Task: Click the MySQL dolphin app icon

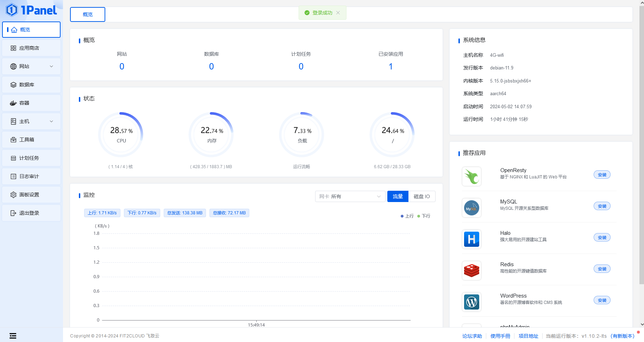Action: 471,208
